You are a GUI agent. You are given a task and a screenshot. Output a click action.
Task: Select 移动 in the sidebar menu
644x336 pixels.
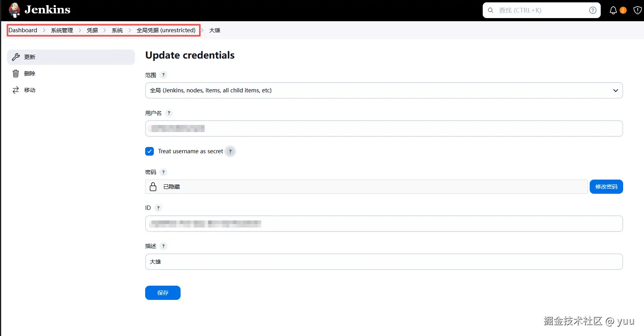30,90
